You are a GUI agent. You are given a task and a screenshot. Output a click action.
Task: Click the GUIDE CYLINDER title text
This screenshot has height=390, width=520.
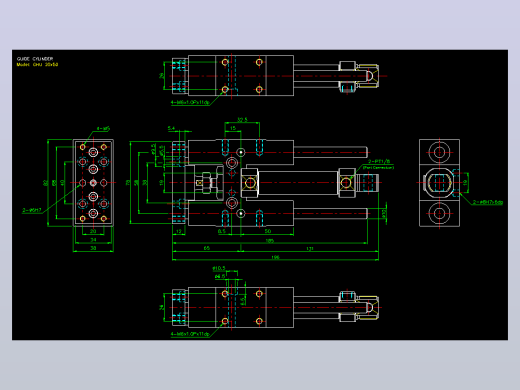click(35, 59)
